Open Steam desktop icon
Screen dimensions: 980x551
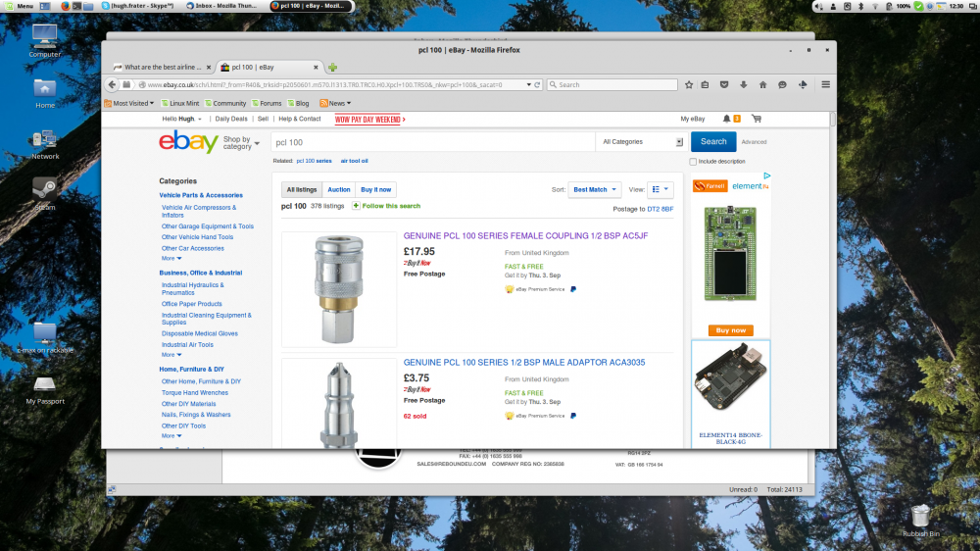coord(44,193)
